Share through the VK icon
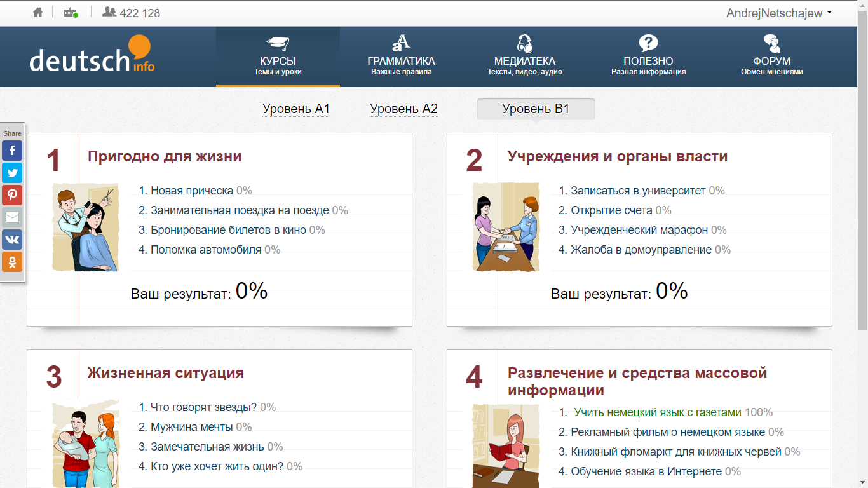 coord(12,240)
